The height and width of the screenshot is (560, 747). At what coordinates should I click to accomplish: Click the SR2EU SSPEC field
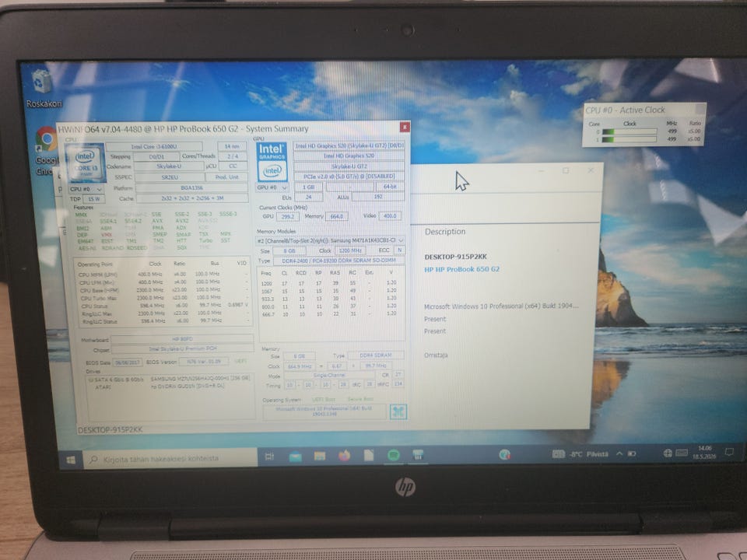click(169, 177)
